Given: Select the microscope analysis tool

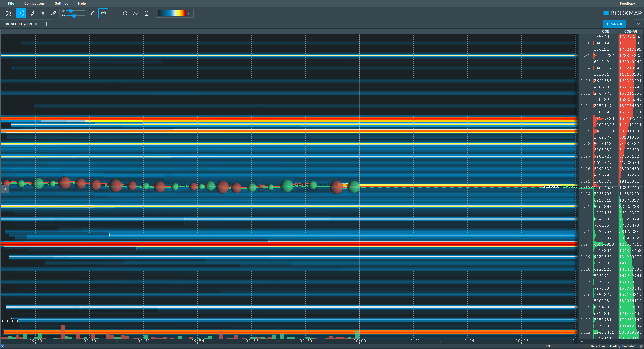Looking at the screenshot, I should [x=32, y=13].
